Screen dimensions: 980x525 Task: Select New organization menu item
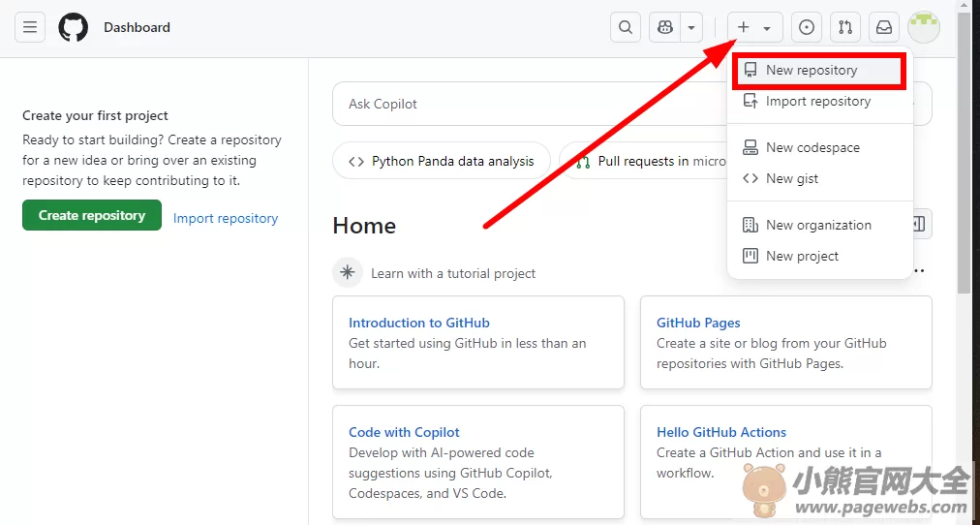coord(819,225)
